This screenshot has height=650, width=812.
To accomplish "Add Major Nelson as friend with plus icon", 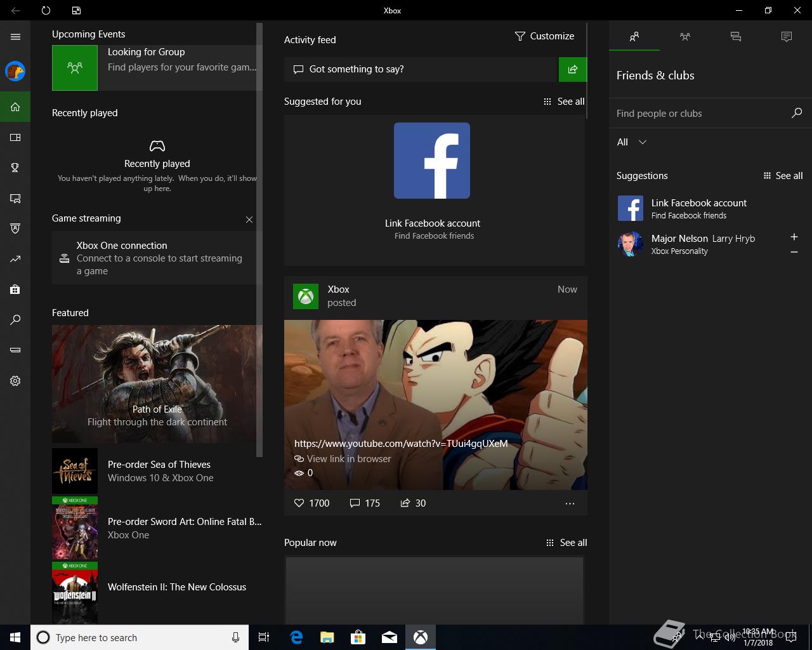I will click(x=794, y=237).
